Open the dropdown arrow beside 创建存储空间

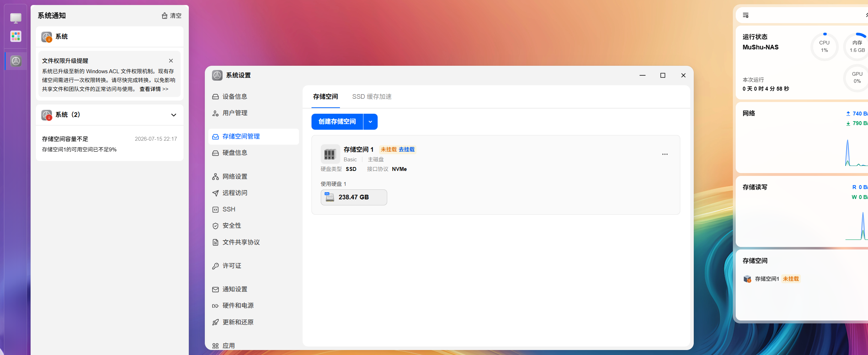370,122
